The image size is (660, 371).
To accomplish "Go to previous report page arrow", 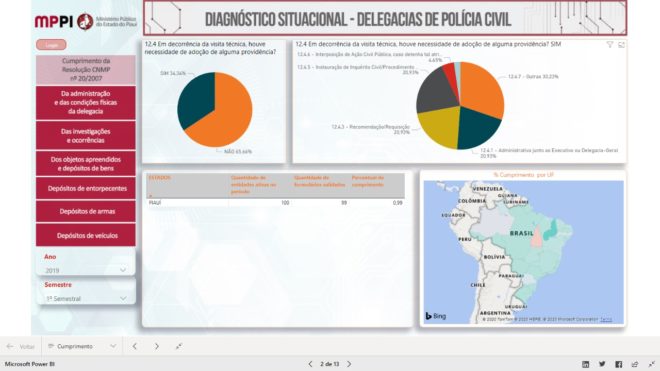I will tap(310, 364).
